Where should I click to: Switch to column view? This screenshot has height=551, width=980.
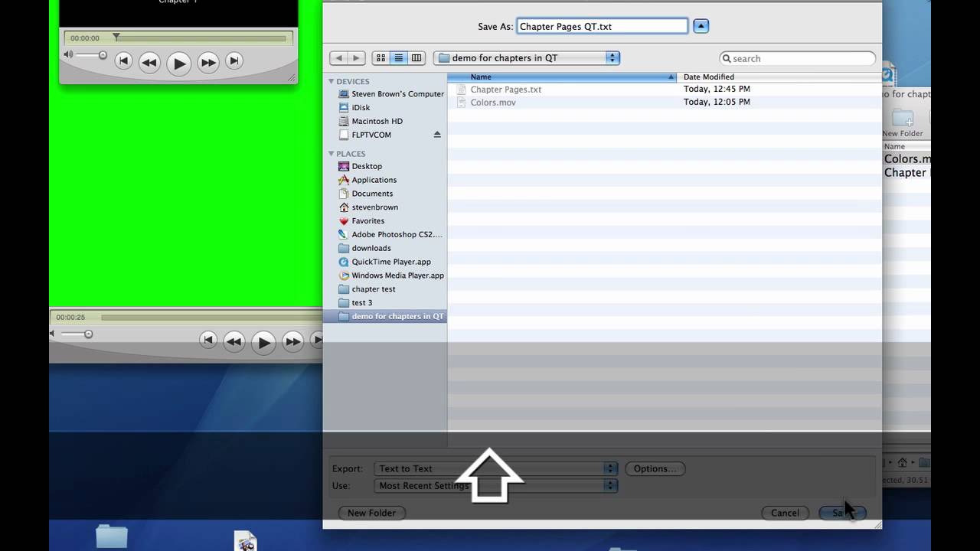point(416,58)
